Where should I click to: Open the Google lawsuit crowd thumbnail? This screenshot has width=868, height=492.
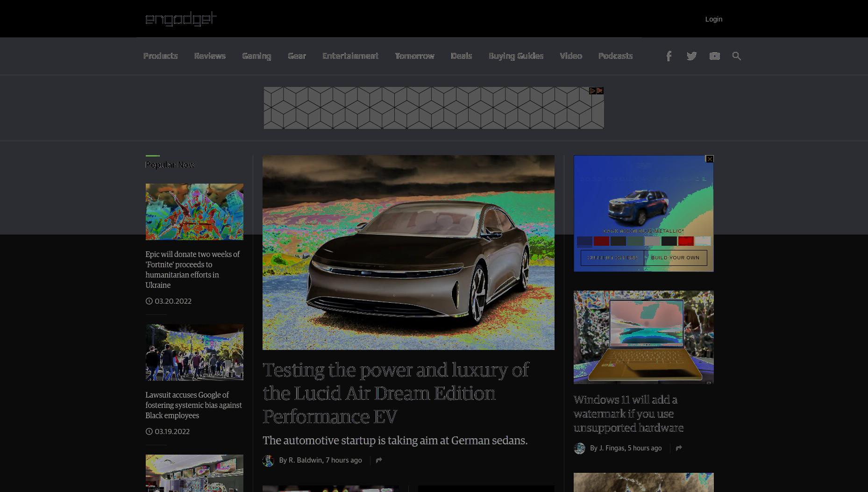pyautogui.click(x=194, y=352)
